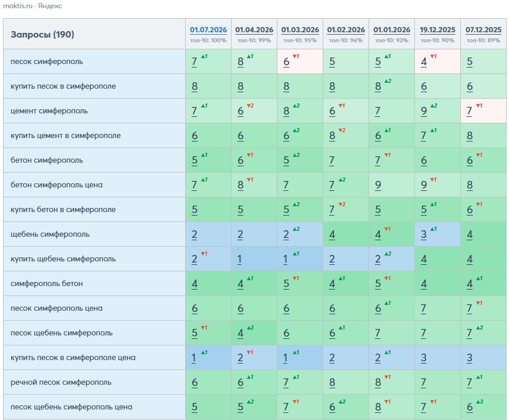Image resolution: width=509 pixels, height=420 pixels.
Task: Select the бетон симферополь цена query
Action: (x=56, y=185)
